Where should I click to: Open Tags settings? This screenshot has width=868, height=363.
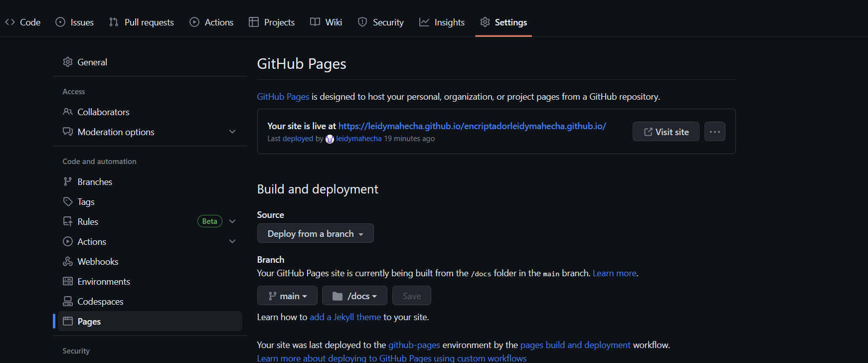pyautogui.click(x=150, y=202)
